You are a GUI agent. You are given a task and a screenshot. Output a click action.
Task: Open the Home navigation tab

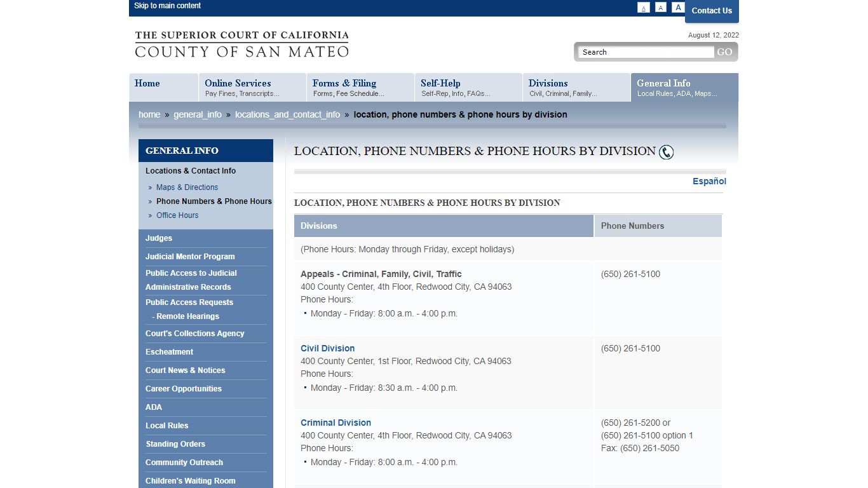coord(163,87)
